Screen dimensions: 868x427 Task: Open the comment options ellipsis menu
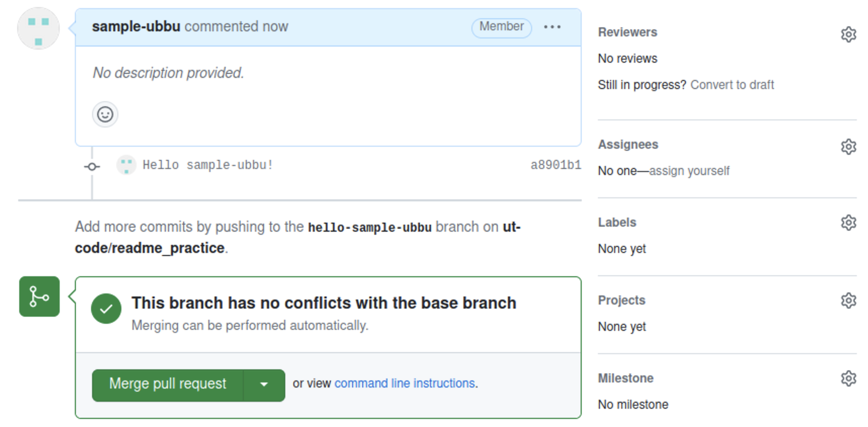pyautogui.click(x=552, y=27)
